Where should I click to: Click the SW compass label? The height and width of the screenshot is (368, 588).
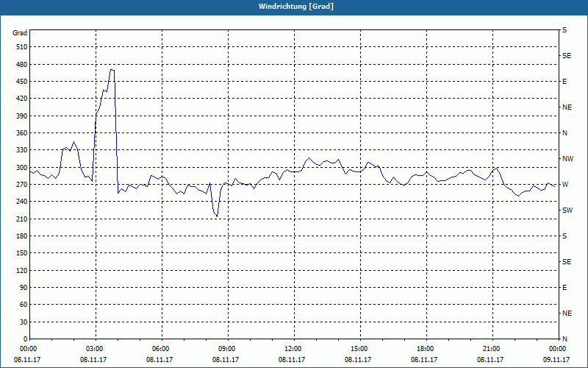(567, 210)
